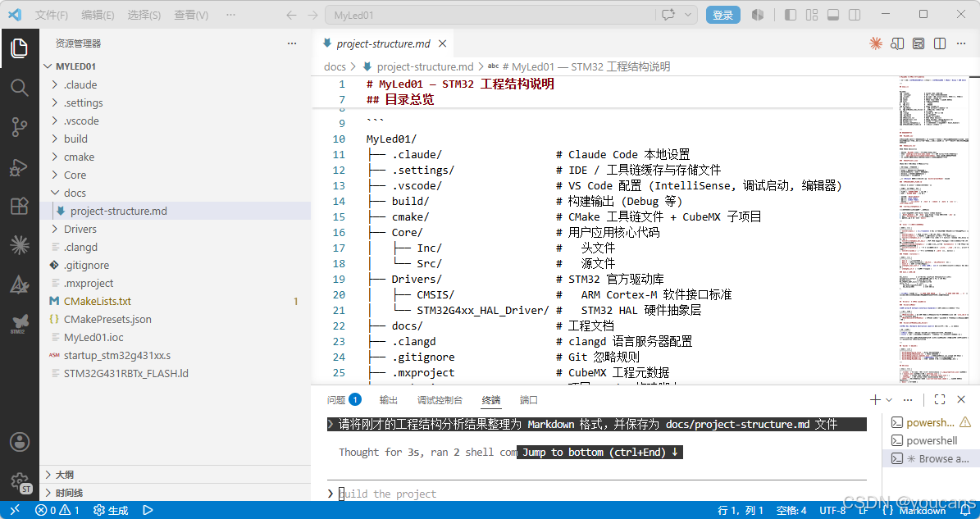Open Source Control view in activity bar

[x=20, y=127]
